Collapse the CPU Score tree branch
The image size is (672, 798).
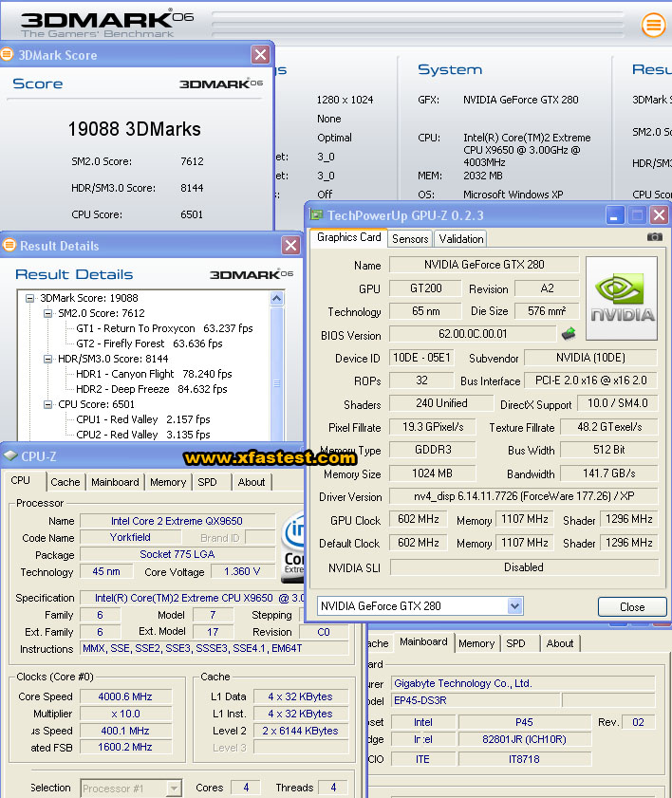(x=49, y=404)
